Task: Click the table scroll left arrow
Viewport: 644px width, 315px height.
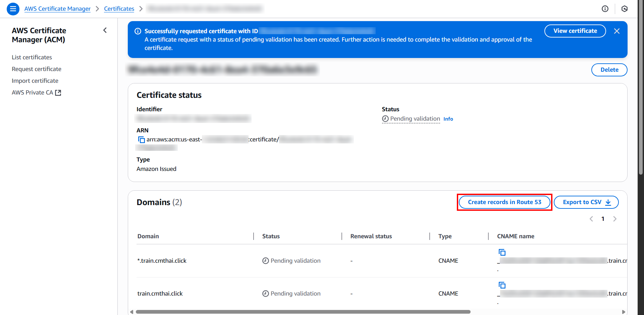Action: tap(131, 312)
